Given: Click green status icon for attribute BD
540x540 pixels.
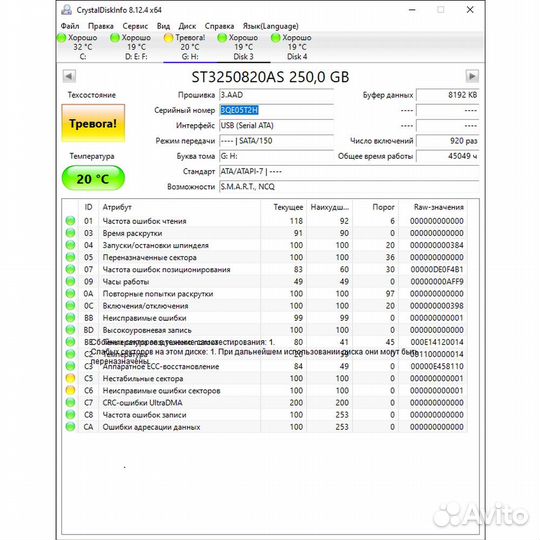Looking at the screenshot, I should pyautogui.click(x=70, y=330).
